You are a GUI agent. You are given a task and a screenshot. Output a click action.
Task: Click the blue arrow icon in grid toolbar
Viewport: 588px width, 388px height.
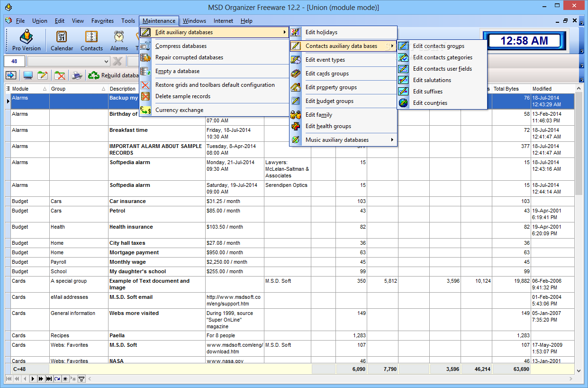[x=11, y=75]
